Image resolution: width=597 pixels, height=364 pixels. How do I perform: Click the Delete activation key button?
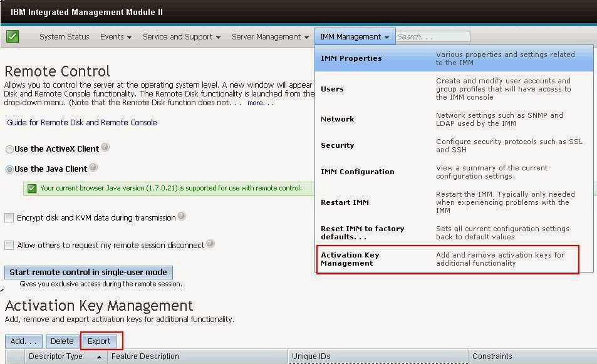coord(62,341)
